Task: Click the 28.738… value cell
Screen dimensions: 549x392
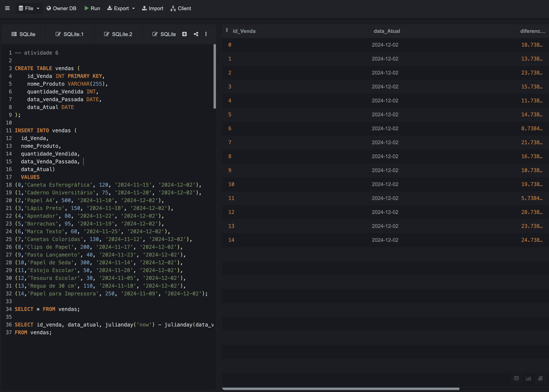Action: pos(532,212)
